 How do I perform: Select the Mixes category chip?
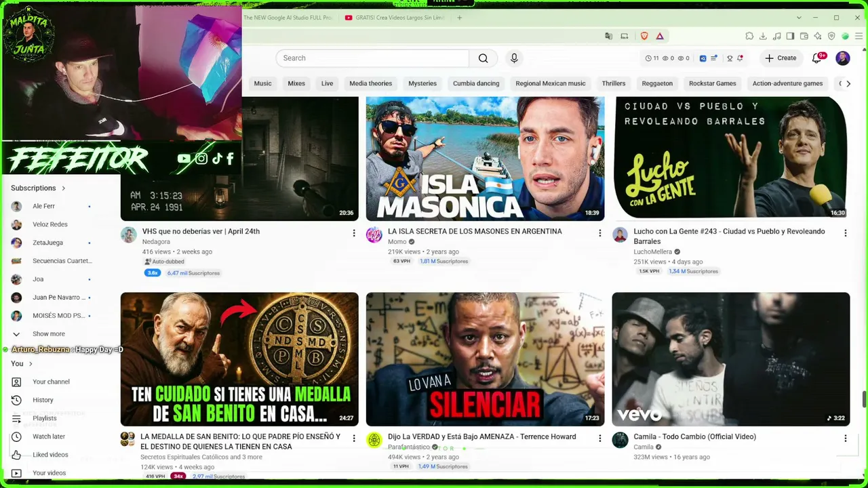[x=296, y=83]
